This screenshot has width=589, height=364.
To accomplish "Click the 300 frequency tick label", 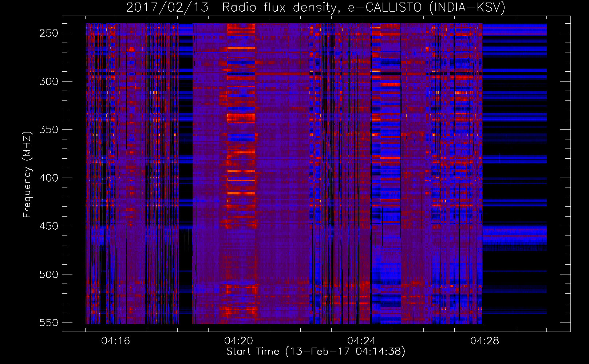I will click(x=49, y=82).
